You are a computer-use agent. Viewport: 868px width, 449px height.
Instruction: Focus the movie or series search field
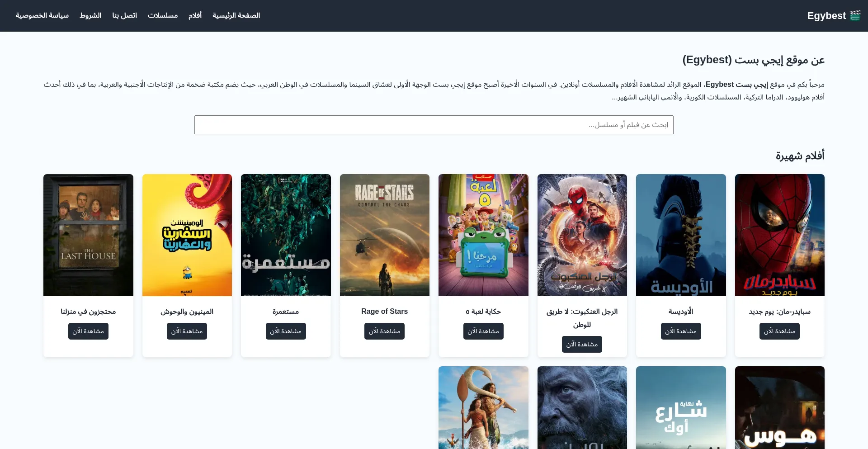pos(434,125)
